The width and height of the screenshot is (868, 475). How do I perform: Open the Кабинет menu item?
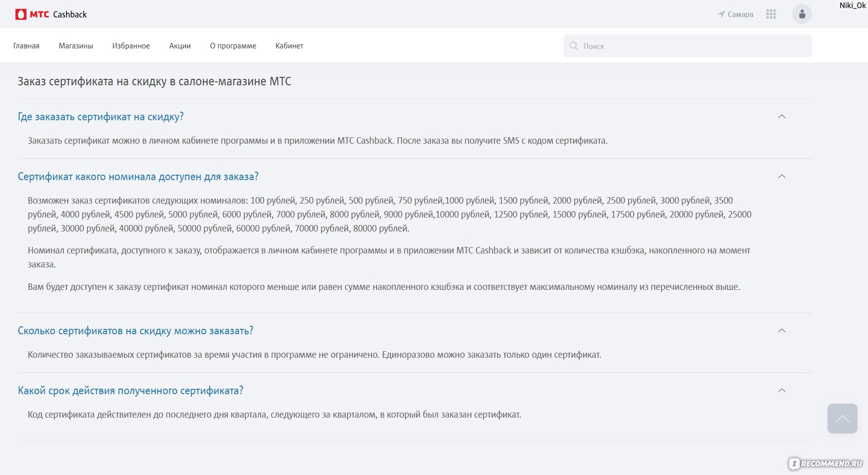click(290, 46)
